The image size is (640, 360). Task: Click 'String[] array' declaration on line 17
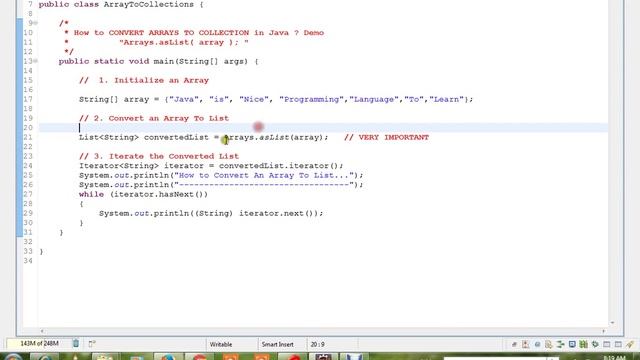click(x=114, y=99)
